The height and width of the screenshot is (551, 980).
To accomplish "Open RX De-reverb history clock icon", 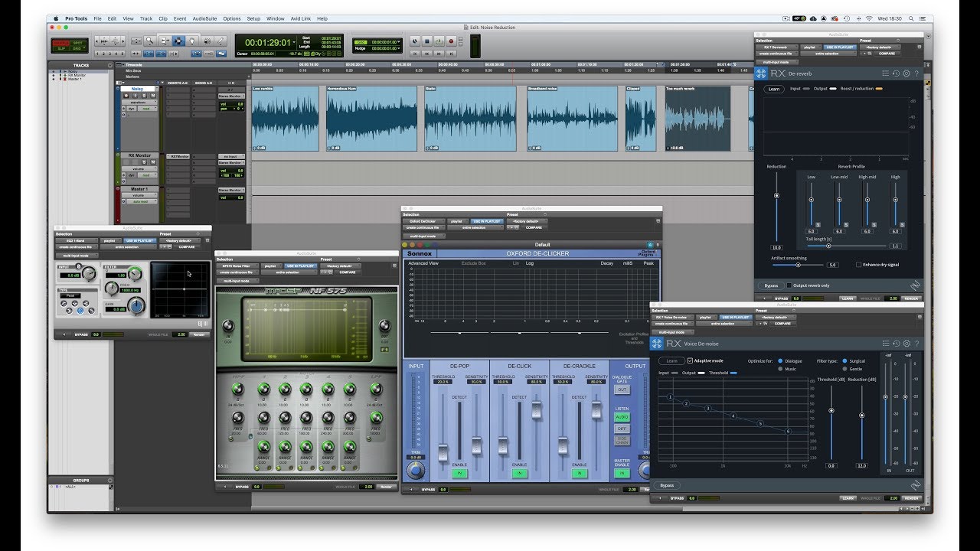I will [897, 74].
